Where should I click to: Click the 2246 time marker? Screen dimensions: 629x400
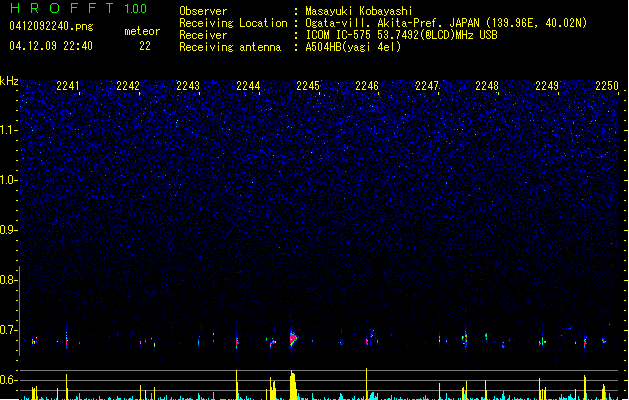click(x=367, y=86)
